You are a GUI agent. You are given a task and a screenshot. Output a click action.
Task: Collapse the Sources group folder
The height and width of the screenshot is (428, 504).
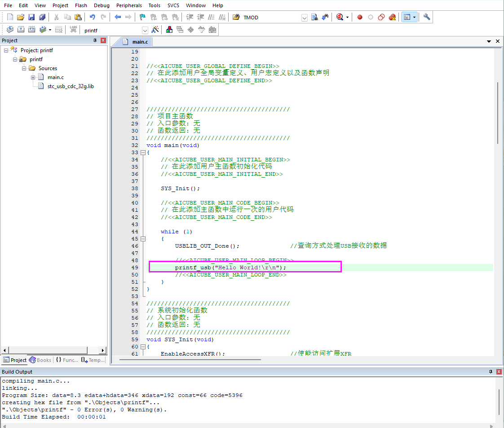point(24,68)
